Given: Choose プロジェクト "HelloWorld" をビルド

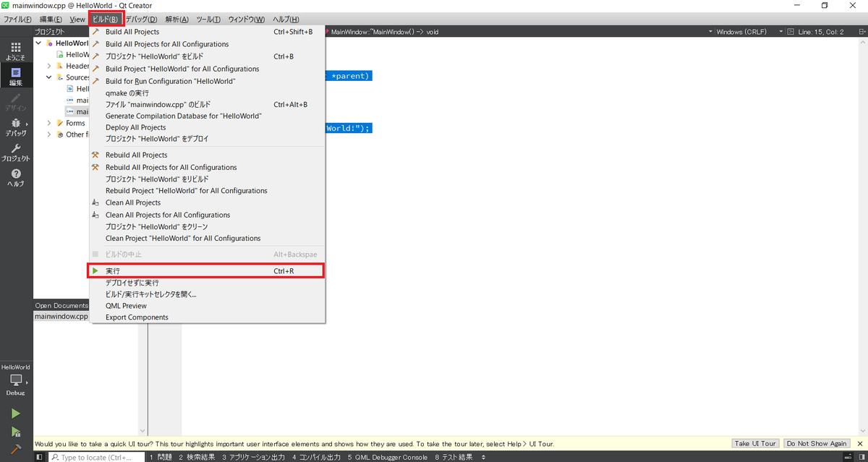Looking at the screenshot, I should click(207, 56).
